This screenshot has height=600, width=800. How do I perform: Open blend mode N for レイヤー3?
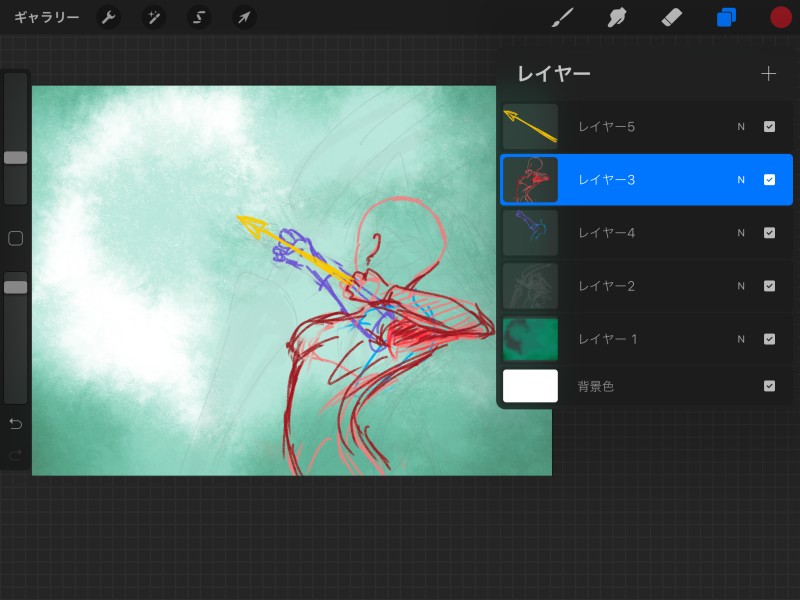(741, 180)
